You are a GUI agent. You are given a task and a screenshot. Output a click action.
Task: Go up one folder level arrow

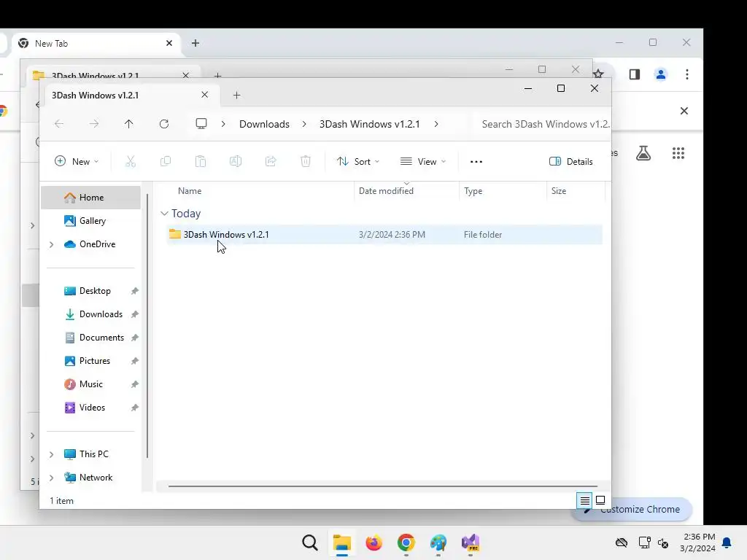click(x=128, y=124)
